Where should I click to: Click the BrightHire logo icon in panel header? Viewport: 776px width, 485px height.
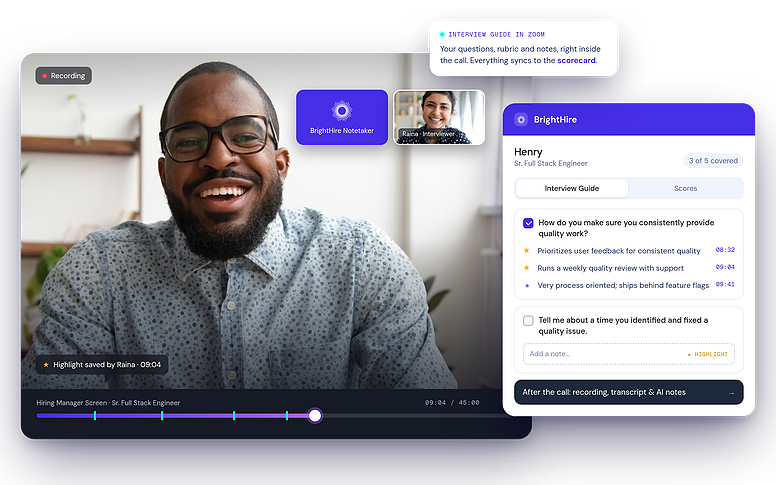point(521,120)
